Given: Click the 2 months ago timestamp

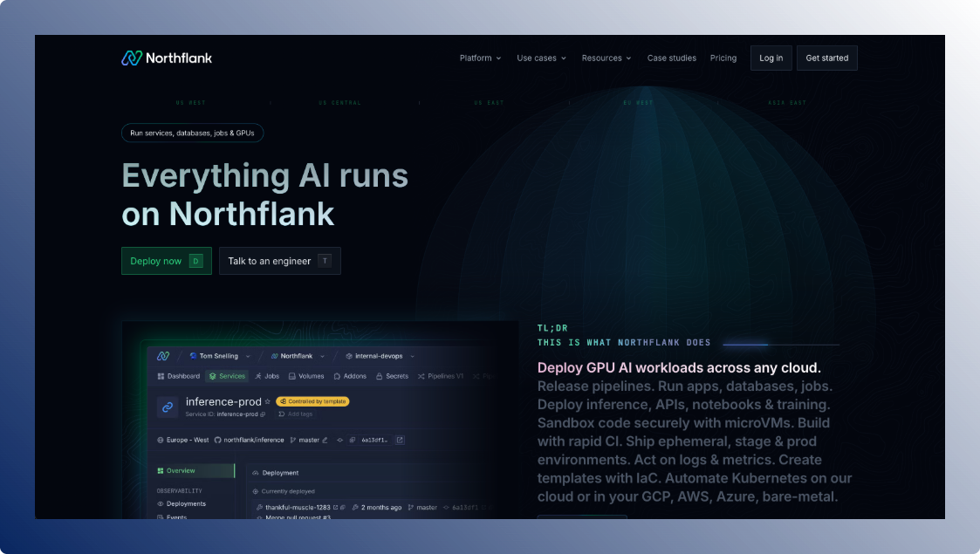Looking at the screenshot, I should pyautogui.click(x=381, y=507).
